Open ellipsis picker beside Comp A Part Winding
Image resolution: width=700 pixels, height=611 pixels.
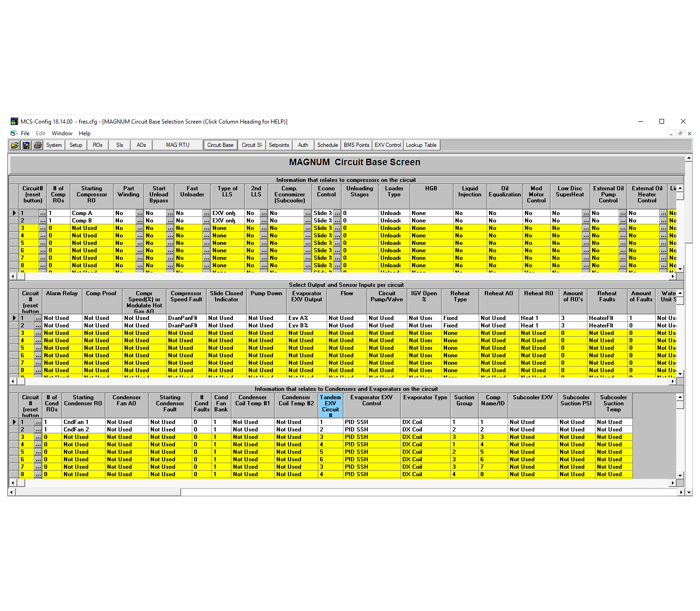click(140, 213)
